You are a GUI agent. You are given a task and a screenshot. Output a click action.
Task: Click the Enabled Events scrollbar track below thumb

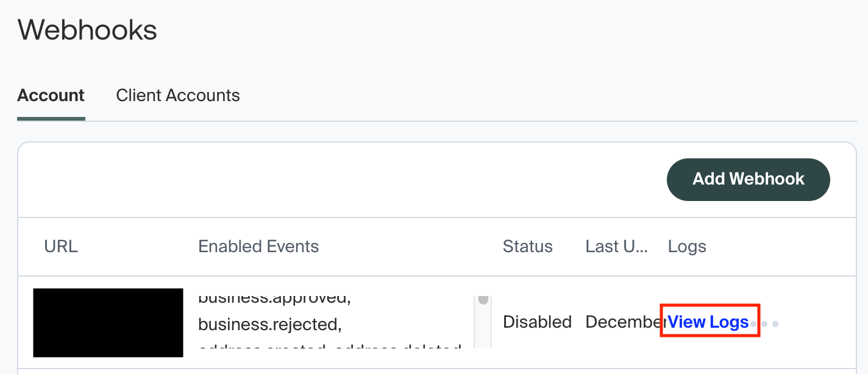(x=483, y=329)
